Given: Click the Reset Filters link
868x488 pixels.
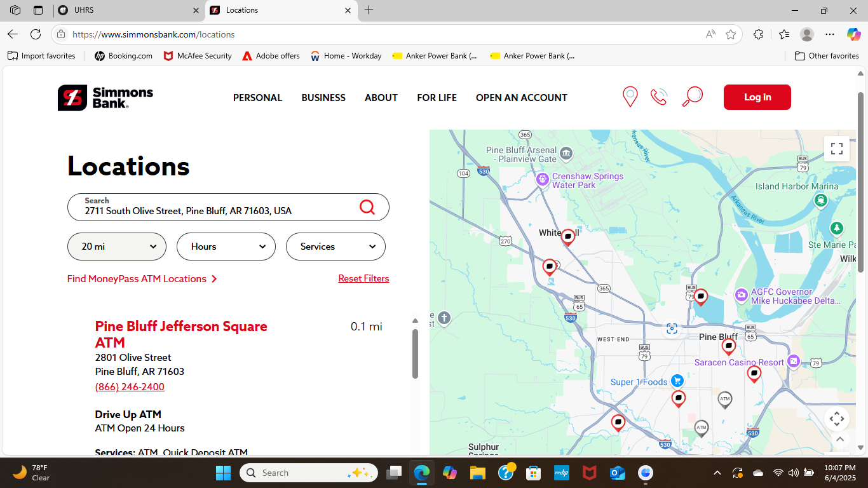Looking at the screenshot, I should pos(363,278).
